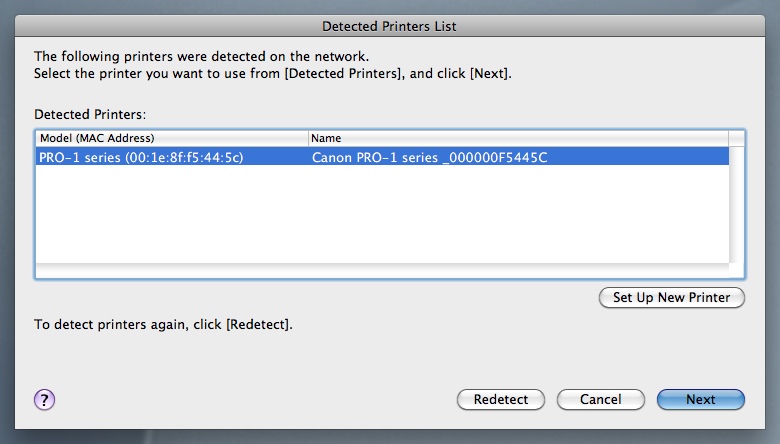Image resolution: width=780 pixels, height=444 pixels.
Task: Click the purple help question mark icon
Action: (44, 399)
